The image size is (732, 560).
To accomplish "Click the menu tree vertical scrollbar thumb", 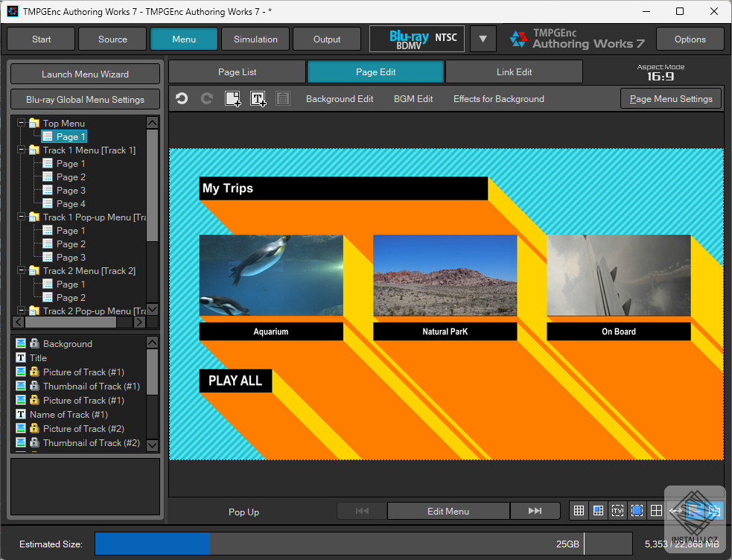I will click(152, 185).
